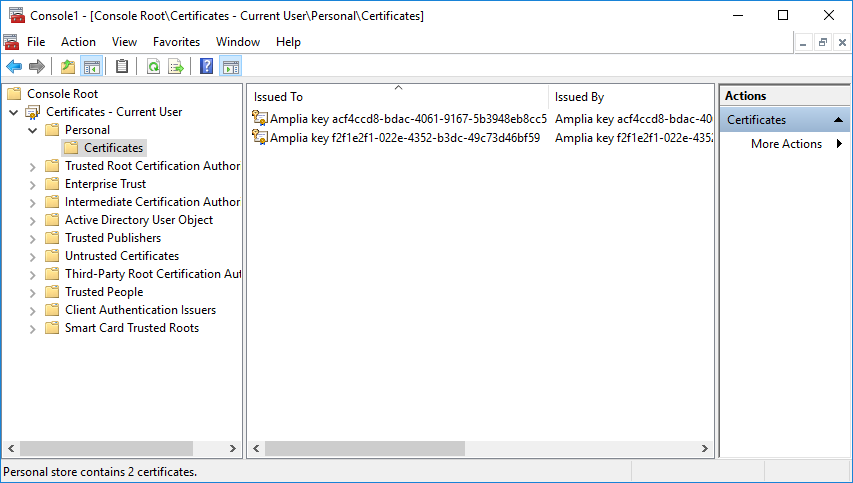Expand the Untrusted Certificates node

[33, 256]
